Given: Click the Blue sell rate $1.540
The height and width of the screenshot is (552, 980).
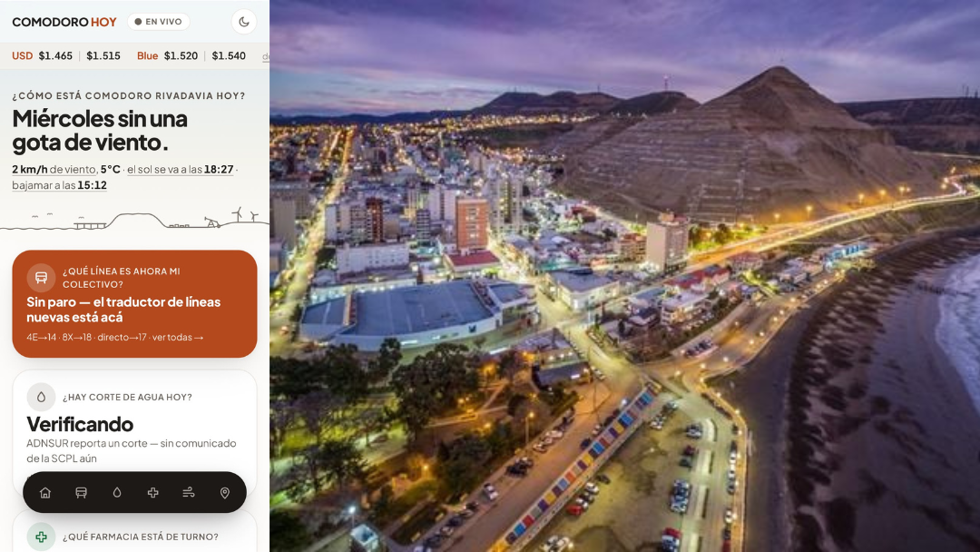Looking at the screenshot, I should click(229, 55).
